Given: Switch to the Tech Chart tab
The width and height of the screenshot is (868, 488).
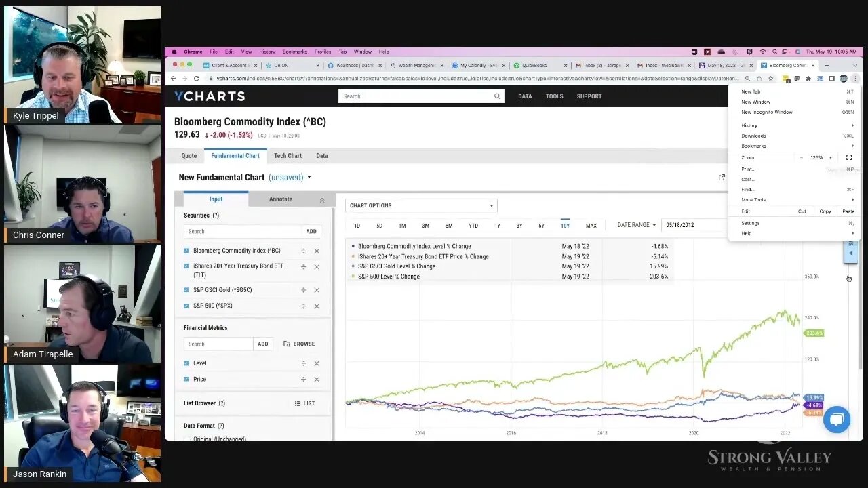Looking at the screenshot, I should (x=288, y=156).
